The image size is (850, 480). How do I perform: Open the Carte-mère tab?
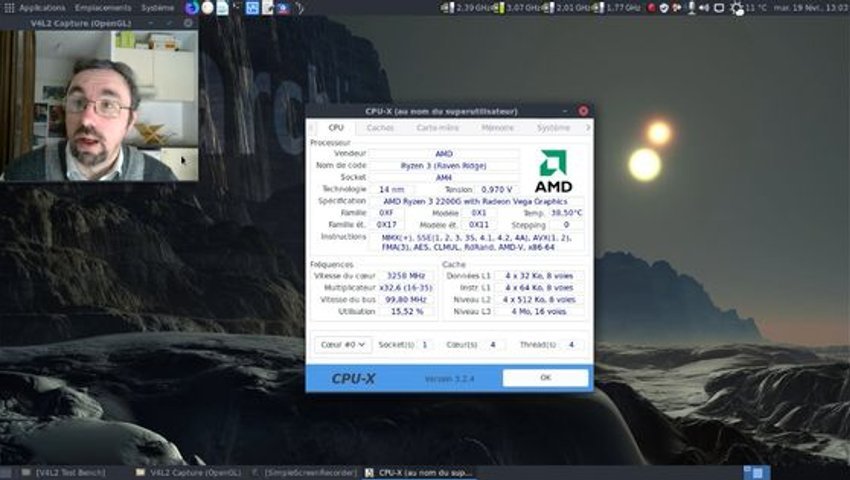click(x=437, y=128)
